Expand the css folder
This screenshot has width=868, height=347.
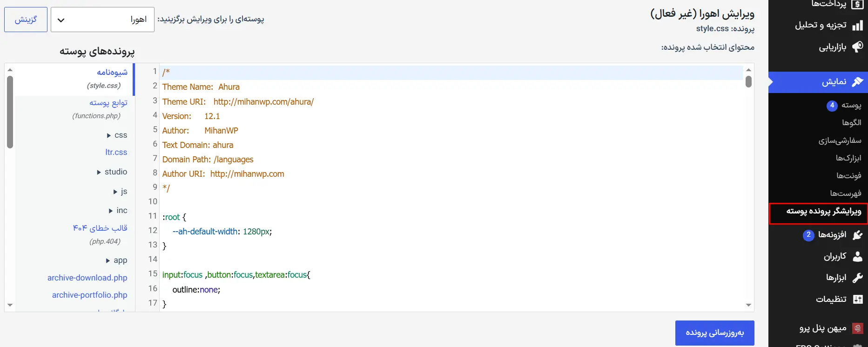point(117,135)
